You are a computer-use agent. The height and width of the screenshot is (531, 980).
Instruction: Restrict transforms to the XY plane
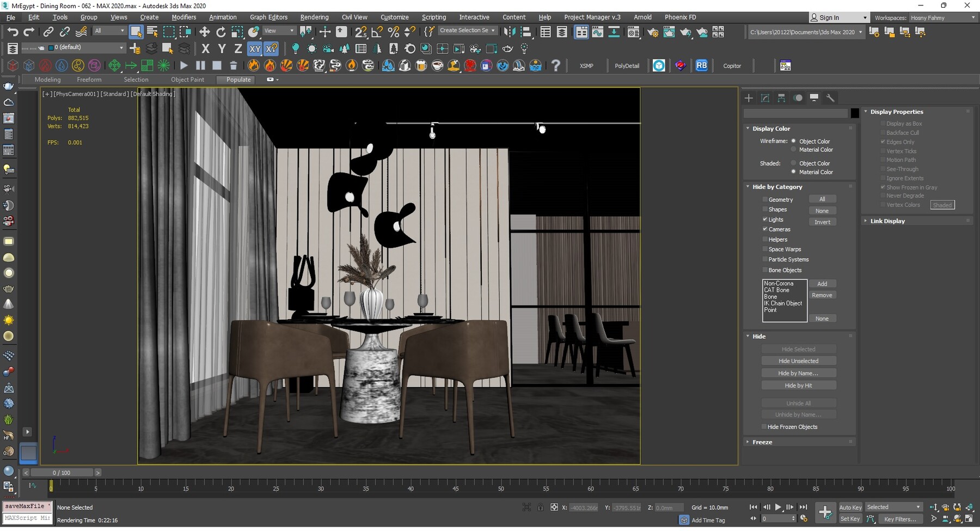pos(255,48)
